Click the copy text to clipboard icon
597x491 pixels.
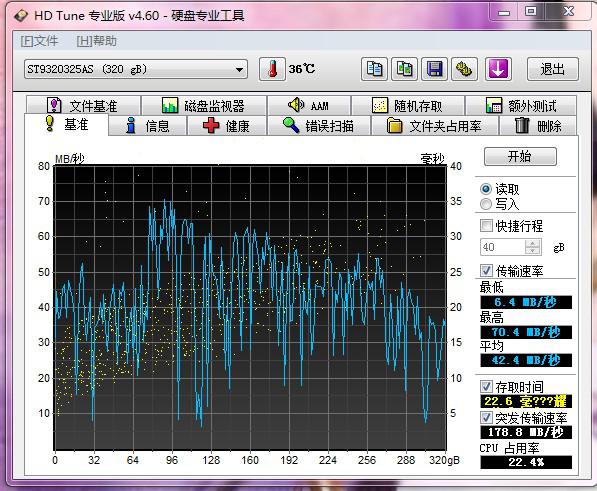(x=374, y=69)
